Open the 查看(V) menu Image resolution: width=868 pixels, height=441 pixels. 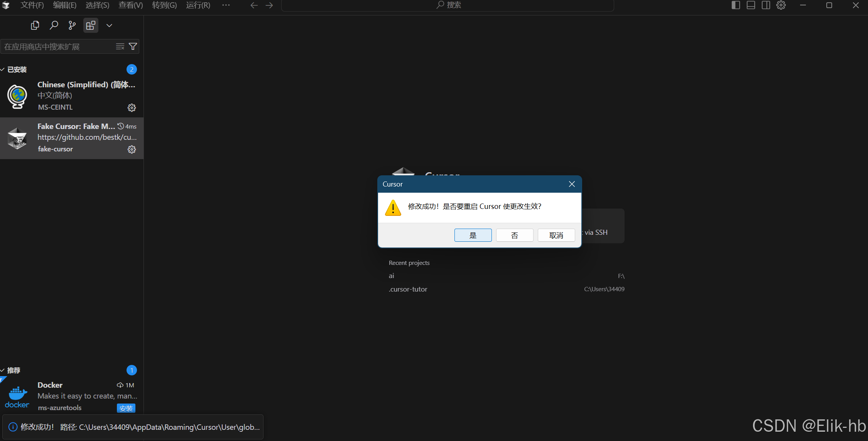[130, 5]
